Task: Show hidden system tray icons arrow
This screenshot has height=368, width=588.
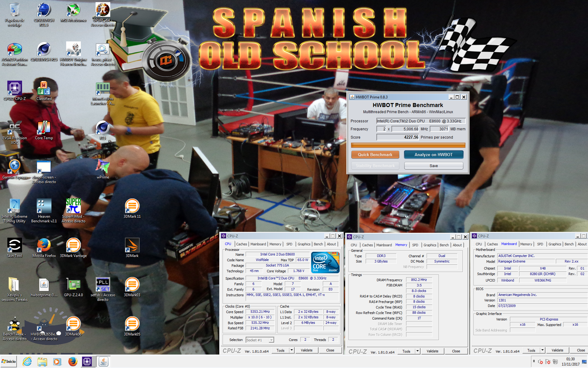Action: coord(534,361)
